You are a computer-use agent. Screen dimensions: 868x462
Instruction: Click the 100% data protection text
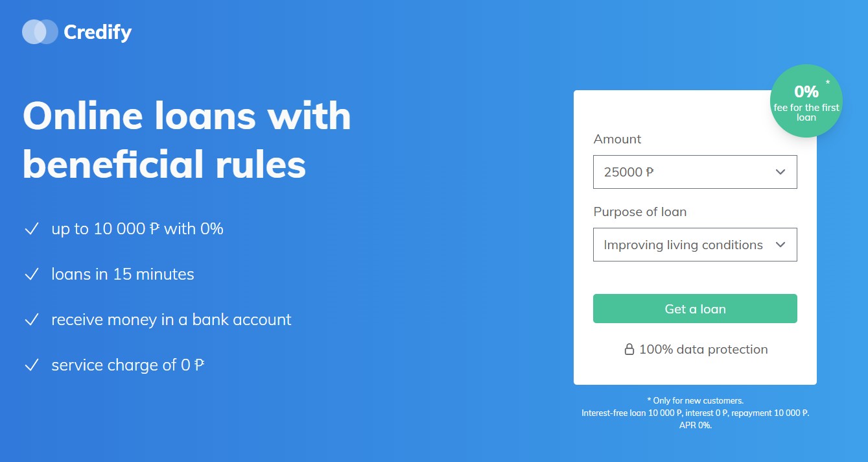[x=703, y=350]
